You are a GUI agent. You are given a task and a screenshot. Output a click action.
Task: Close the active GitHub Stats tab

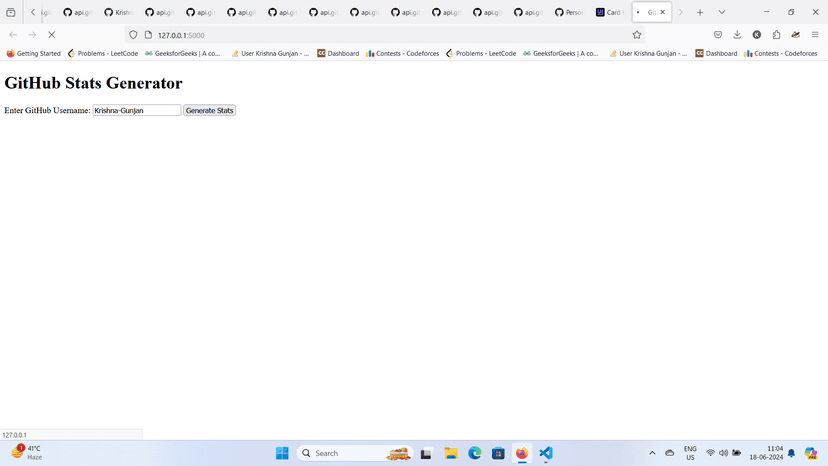coord(663,12)
